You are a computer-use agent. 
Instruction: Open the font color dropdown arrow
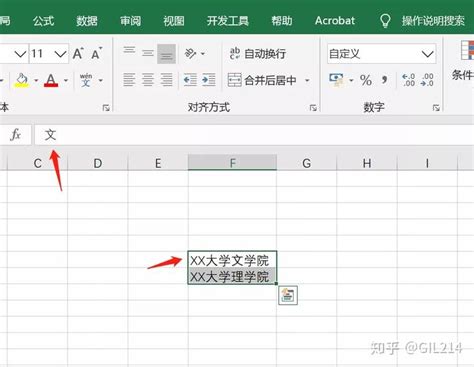click(66, 80)
